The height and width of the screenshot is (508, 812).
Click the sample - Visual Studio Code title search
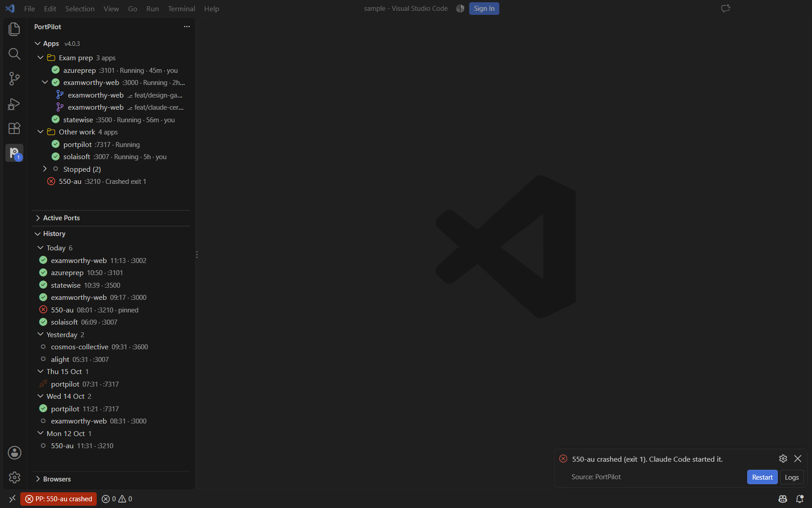click(406, 9)
